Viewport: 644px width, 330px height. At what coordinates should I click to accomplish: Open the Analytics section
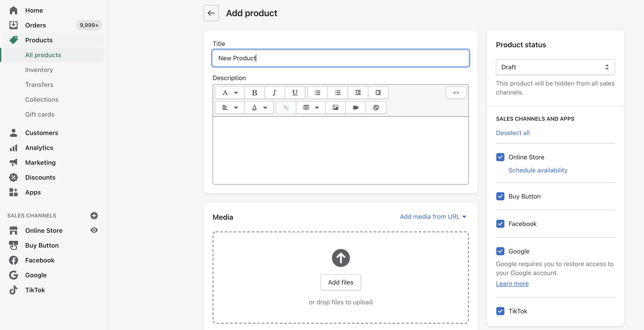coord(39,148)
